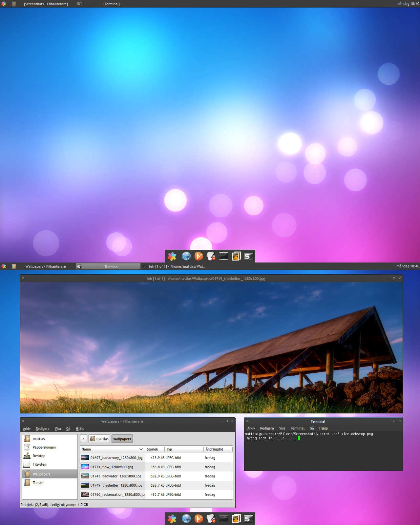Select file 01749_theshelter_1280x800.jpg

point(116,485)
